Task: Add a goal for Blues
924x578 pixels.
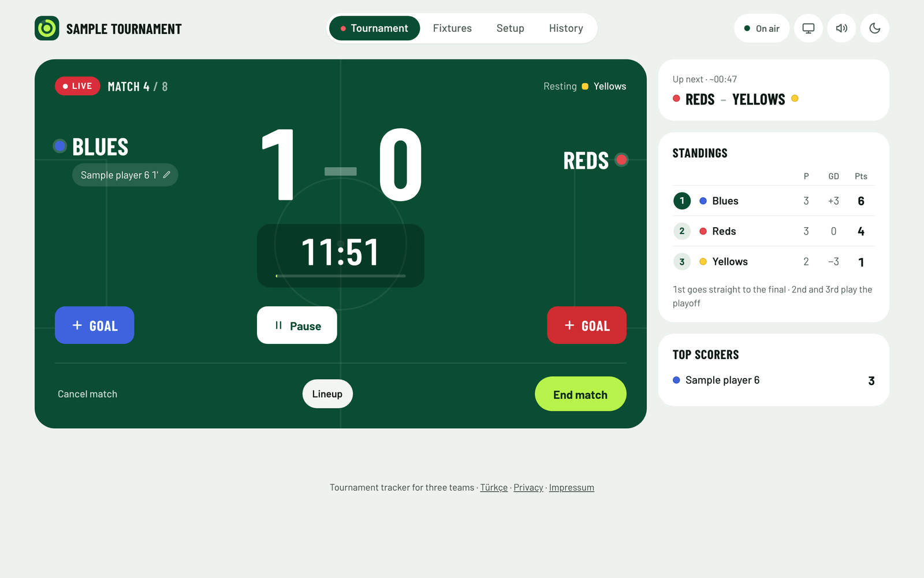Action: click(x=95, y=325)
